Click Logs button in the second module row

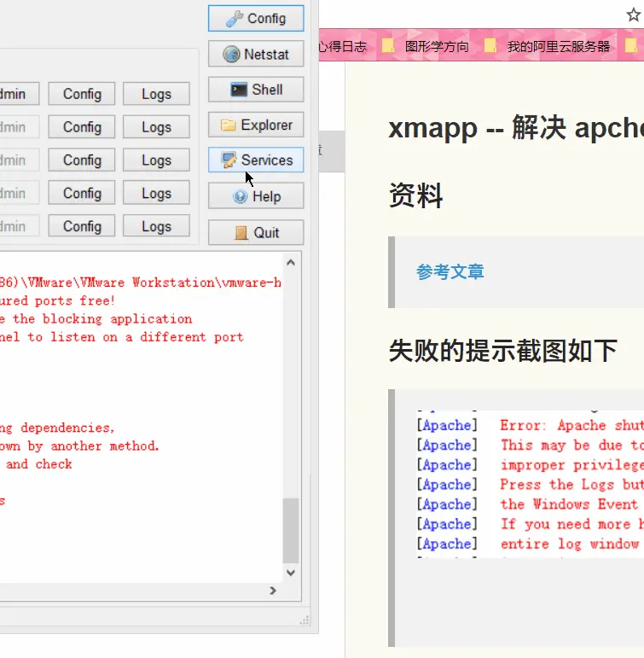tap(156, 126)
